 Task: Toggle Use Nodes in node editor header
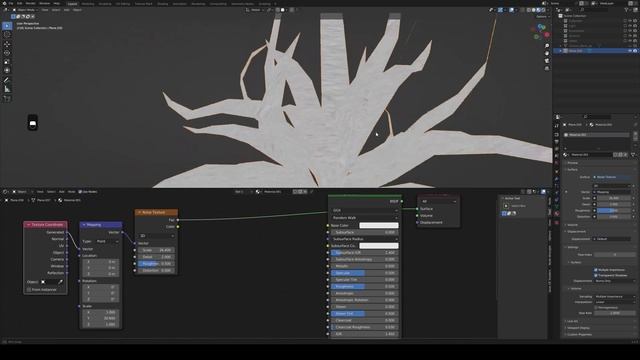(x=80, y=191)
